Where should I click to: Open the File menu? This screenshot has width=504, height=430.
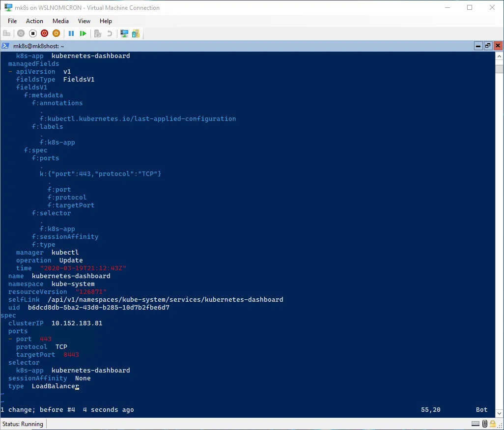(x=12, y=21)
